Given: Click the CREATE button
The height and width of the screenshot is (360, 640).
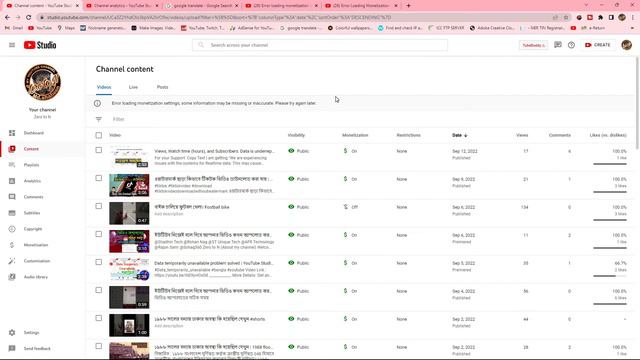Looking at the screenshot, I should pyautogui.click(x=598, y=45).
